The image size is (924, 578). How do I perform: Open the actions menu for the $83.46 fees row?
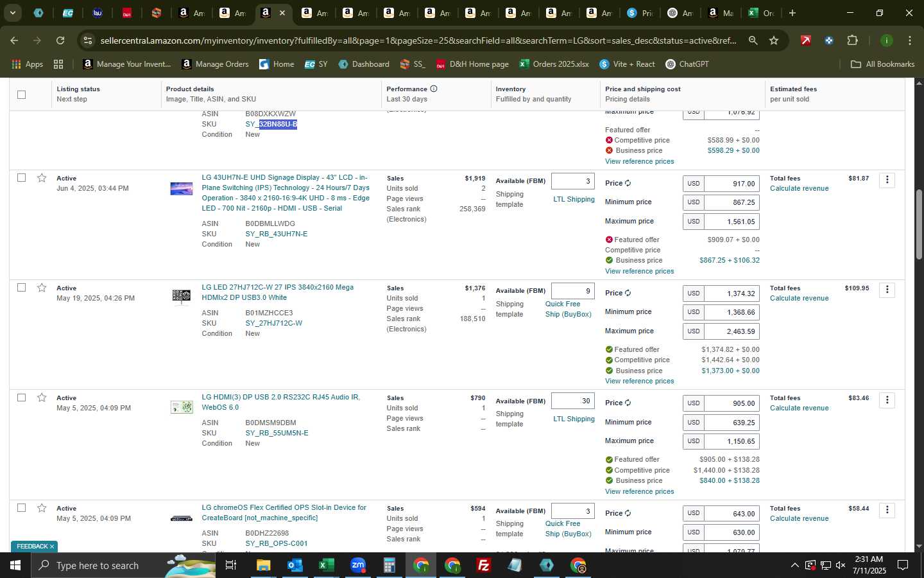[887, 400]
